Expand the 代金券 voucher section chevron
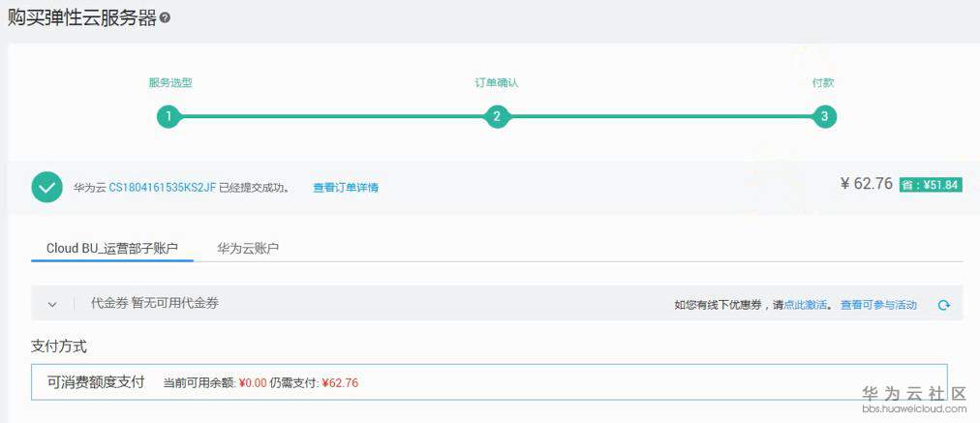 click(52, 304)
